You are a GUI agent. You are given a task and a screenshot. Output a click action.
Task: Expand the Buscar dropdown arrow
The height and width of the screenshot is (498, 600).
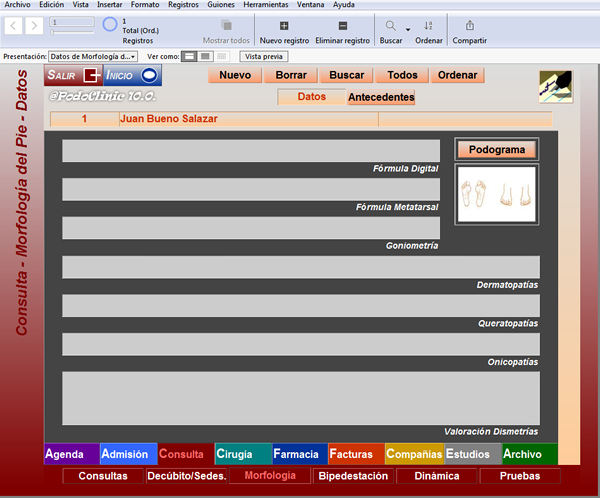(x=408, y=29)
